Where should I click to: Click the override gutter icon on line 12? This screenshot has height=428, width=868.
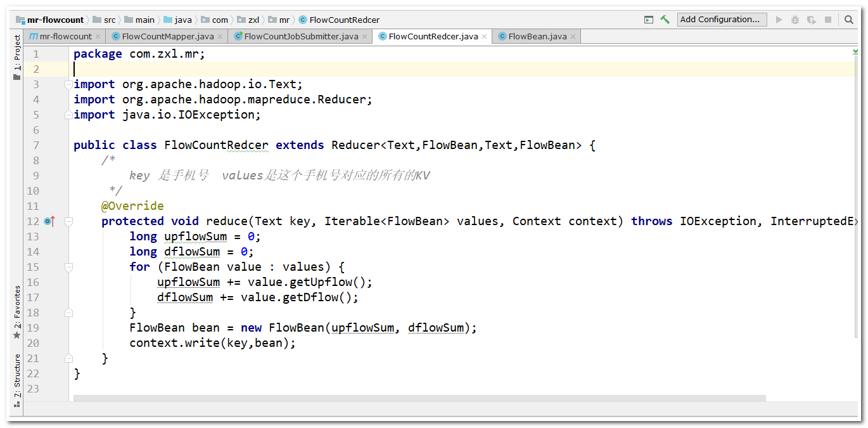(50, 221)
